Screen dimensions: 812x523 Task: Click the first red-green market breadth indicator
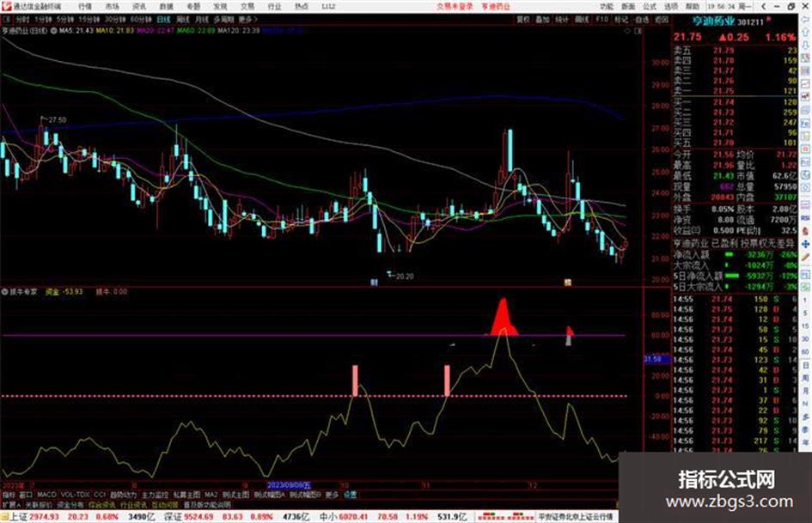point(491,517)
